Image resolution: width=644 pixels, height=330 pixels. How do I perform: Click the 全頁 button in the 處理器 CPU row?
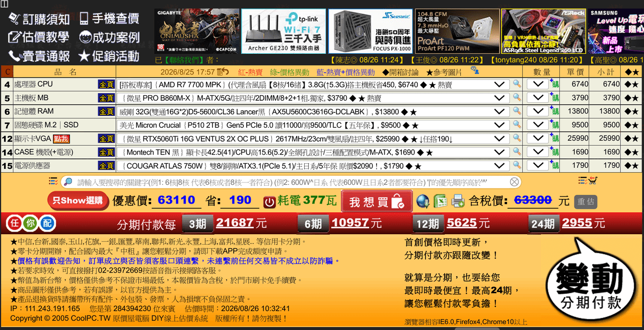coord(106,84)
